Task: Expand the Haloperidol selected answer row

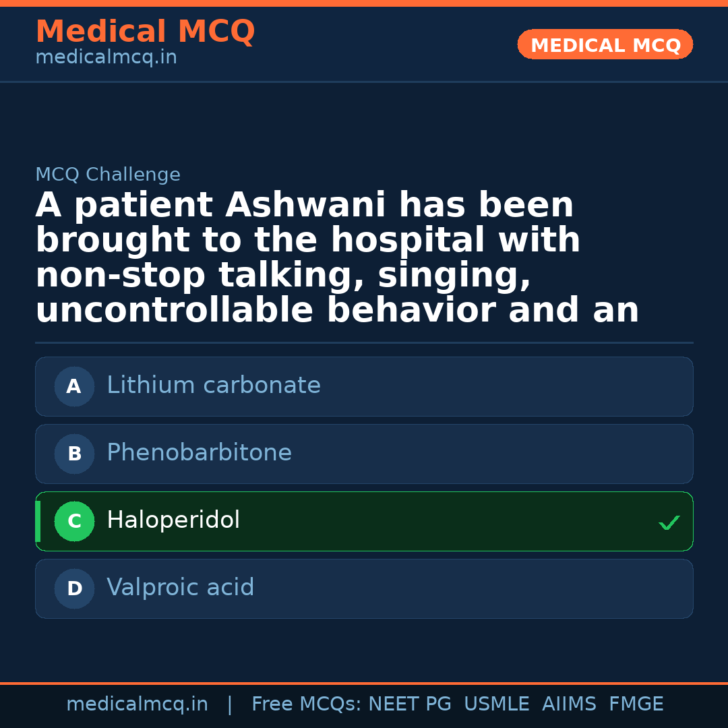Action: tap(364, 521)
